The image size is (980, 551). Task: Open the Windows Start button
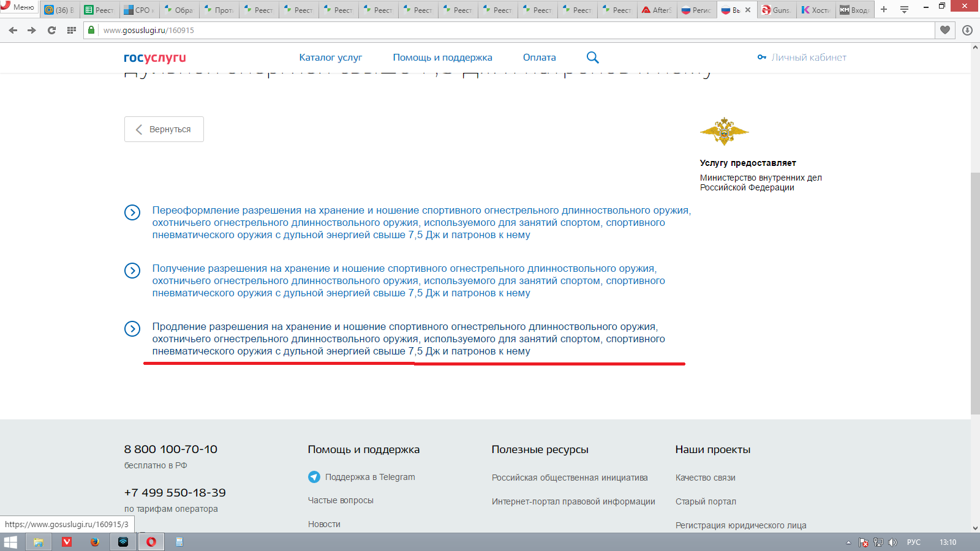(x=10, y=542)
